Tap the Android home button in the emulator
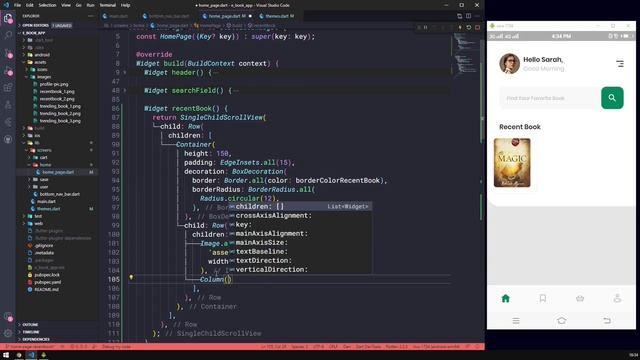Image resolution: width=640 pixels, height=360 pixels. 561,321
